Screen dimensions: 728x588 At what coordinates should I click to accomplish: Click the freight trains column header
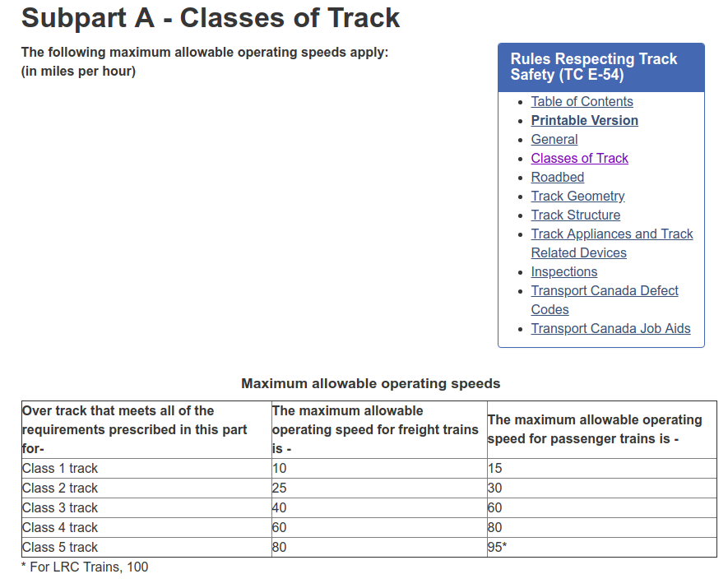(374, 430)
